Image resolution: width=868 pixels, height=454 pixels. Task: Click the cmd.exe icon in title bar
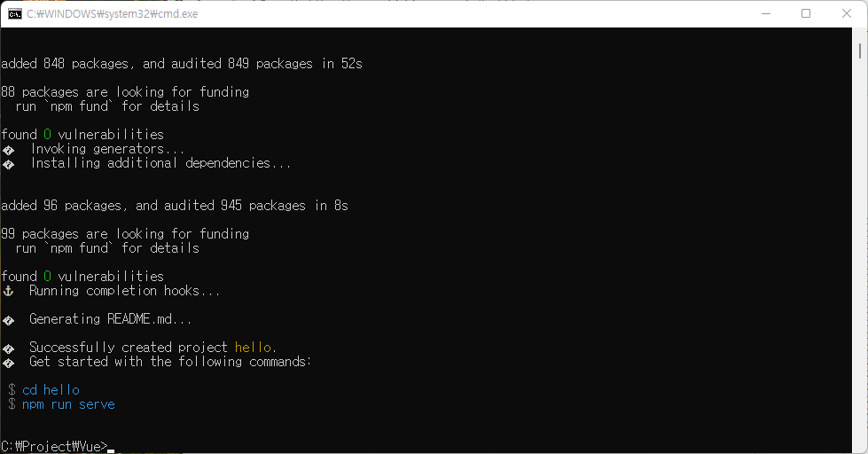(x=15, y=13)
